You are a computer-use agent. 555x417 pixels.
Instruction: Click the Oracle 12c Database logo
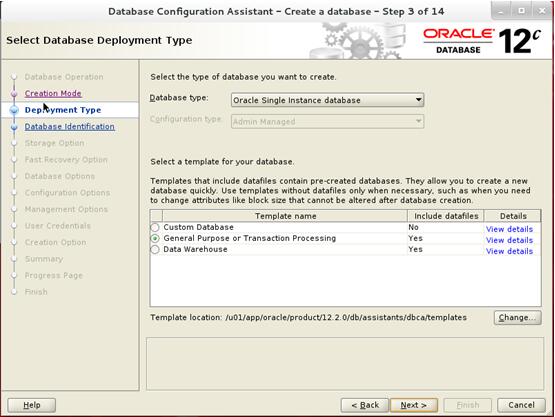click(x=482, y=41)
